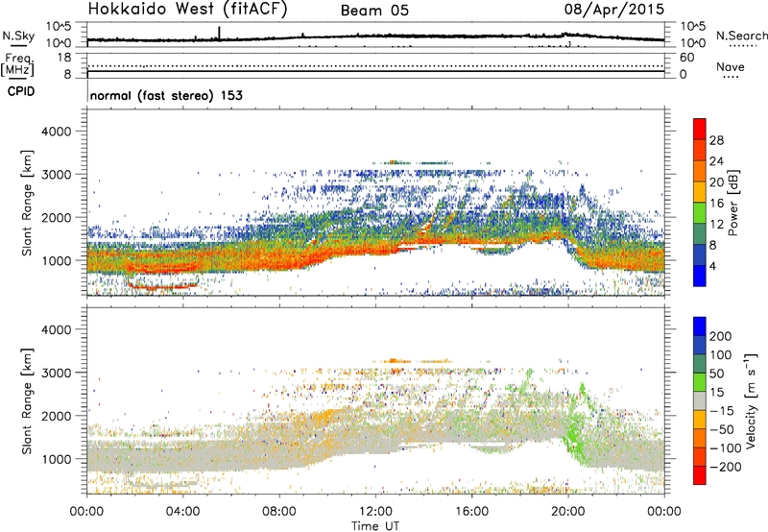
Task: Click the 'Hokkaido West (fitACF)' title text
Action: tap(187, 9)
